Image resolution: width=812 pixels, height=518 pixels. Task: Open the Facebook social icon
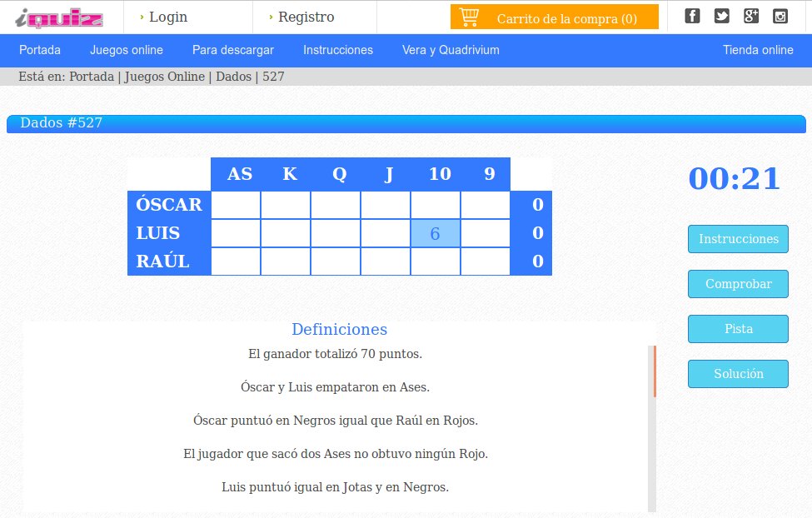[692, 16]
